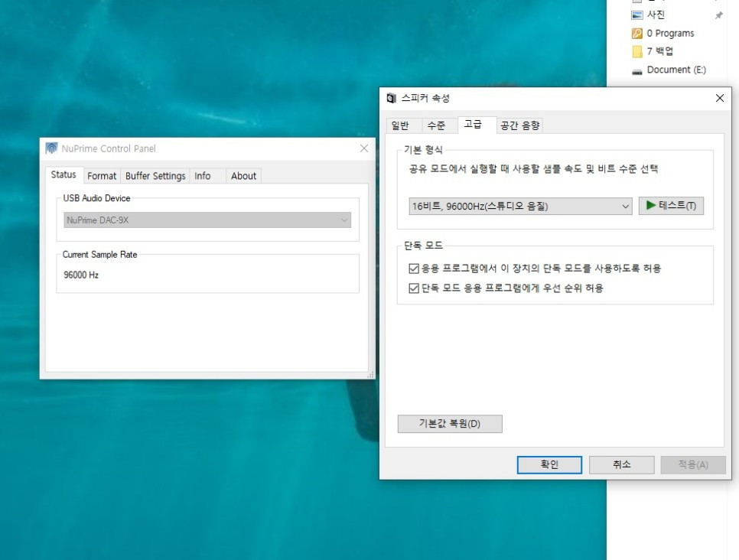Click the 기본값 복원(D) button
Screen dimensions: 739x560
pyautogui.click(x=450, y=424)
